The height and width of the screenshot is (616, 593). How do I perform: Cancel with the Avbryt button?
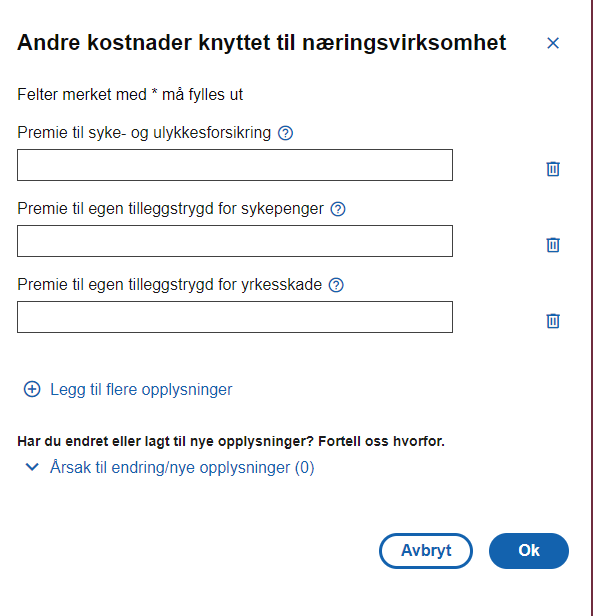pyautogui.click(x=426, y=550)
